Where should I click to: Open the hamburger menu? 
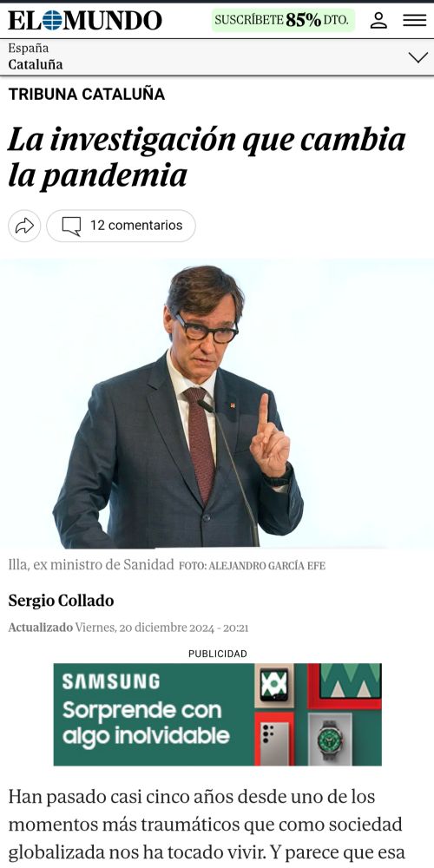415,21
